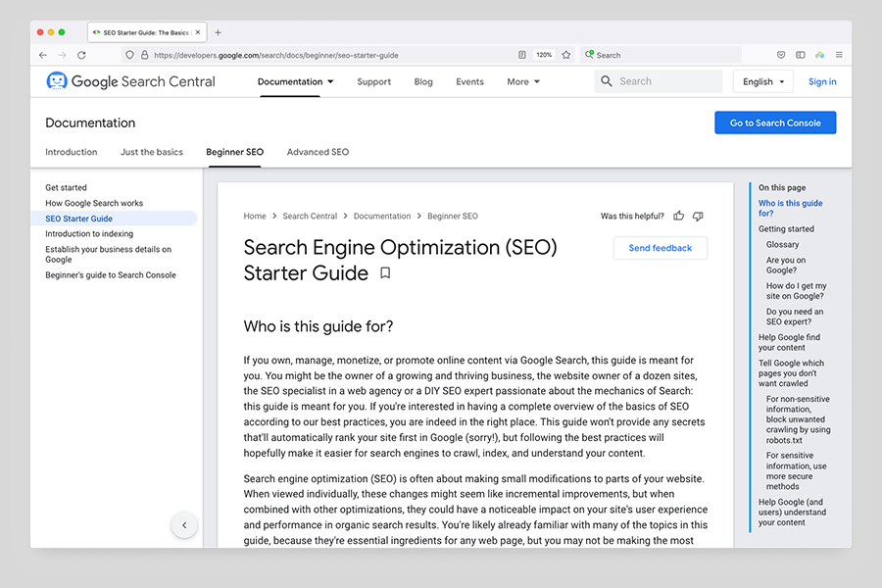This screenshot has height=588, width=882.
Task: Click the thumbs up helpful icon
Action: [679, 216]
